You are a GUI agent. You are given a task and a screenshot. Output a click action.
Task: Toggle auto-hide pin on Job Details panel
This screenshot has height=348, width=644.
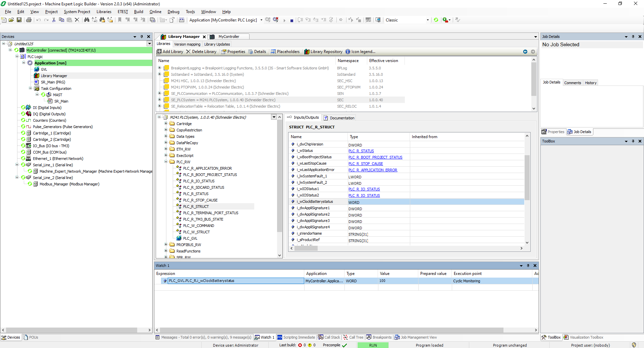point(633,37)
